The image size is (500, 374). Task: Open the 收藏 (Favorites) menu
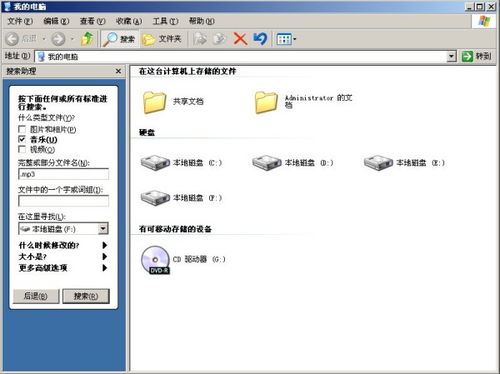(129, 21)
